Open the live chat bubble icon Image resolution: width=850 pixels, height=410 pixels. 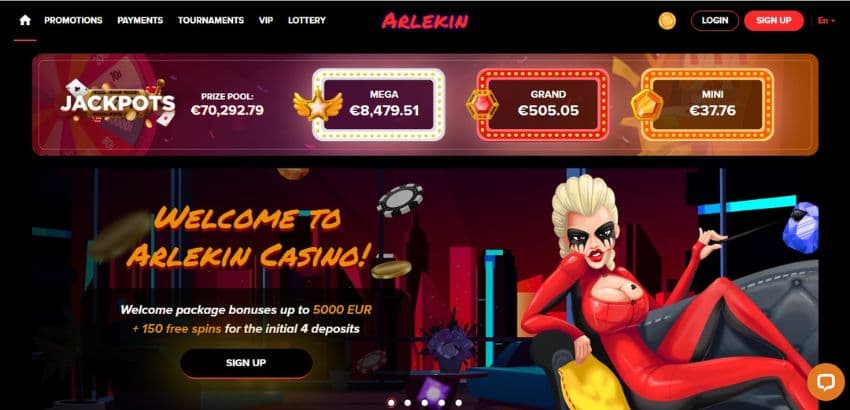pos(825,382)
